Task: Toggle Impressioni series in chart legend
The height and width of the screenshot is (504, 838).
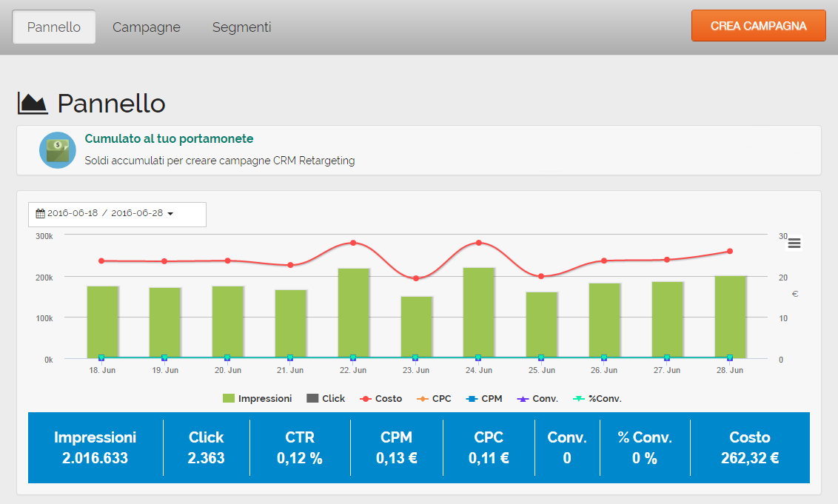Action: [x=257, y=398]
